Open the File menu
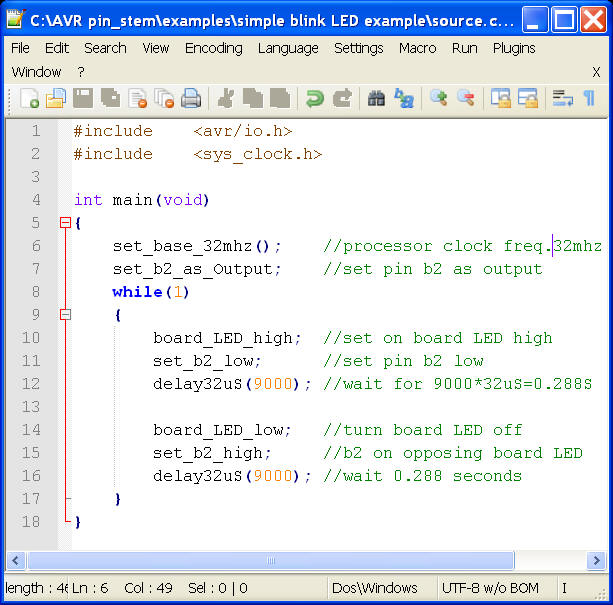The height and width of the screenshot is (605, 613). (x=20, y=48)
